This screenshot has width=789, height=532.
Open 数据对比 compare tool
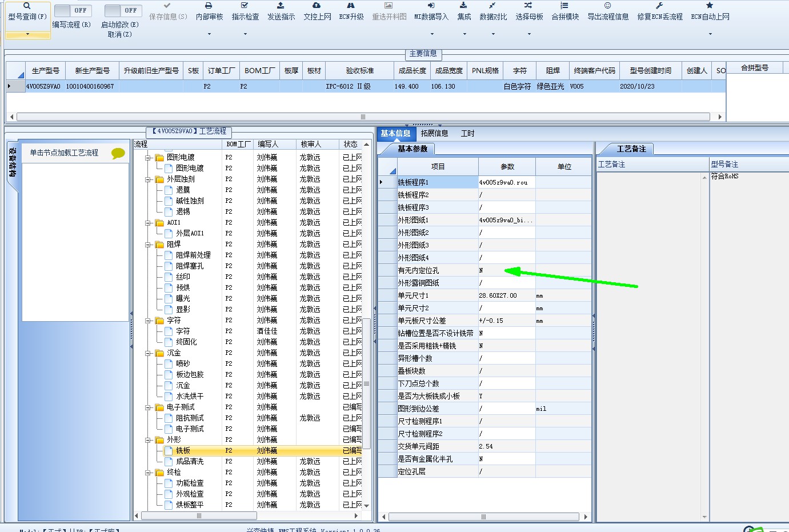492,5
